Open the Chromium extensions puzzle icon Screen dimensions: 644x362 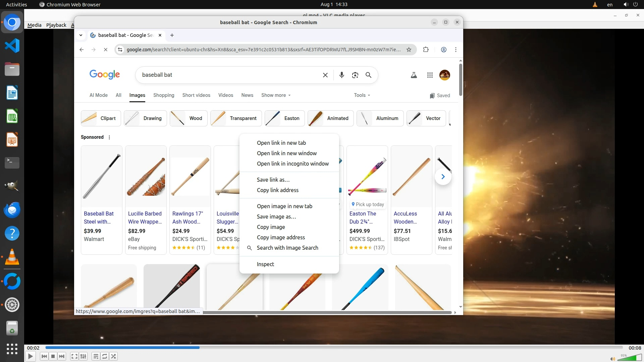(426, 50)
